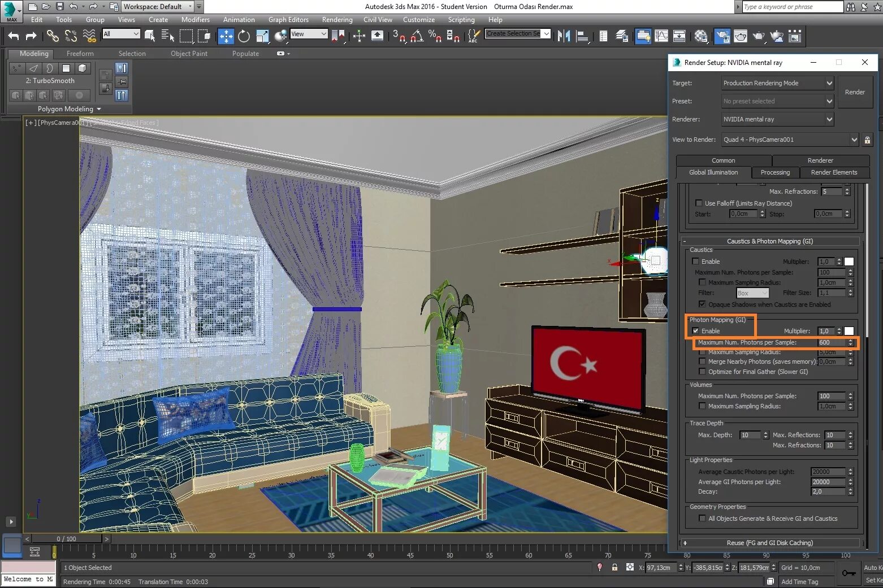883x588 pixels.
Task: Open the All selection filter dropdown
Action: [x=121, y=34]
